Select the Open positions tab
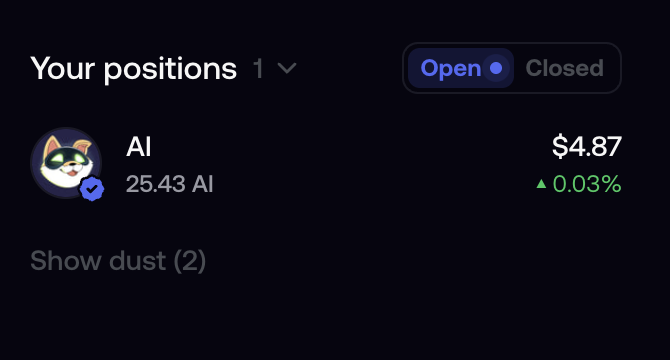 tap(461, 68)
